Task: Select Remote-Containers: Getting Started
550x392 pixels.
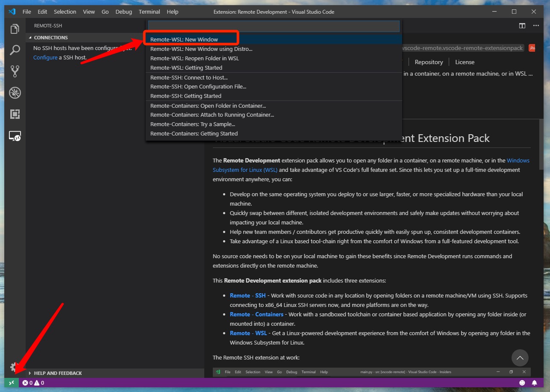Action: (274, 133)
